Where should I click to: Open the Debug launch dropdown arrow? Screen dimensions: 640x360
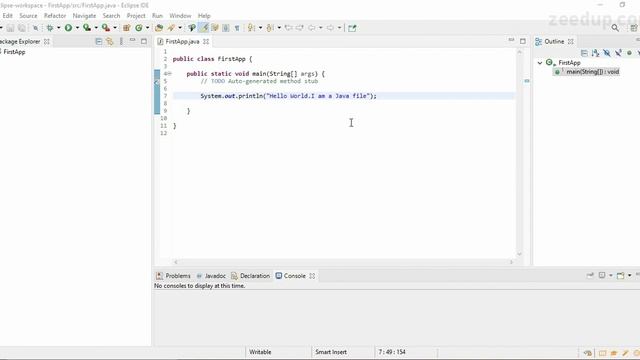pos(58,28)
